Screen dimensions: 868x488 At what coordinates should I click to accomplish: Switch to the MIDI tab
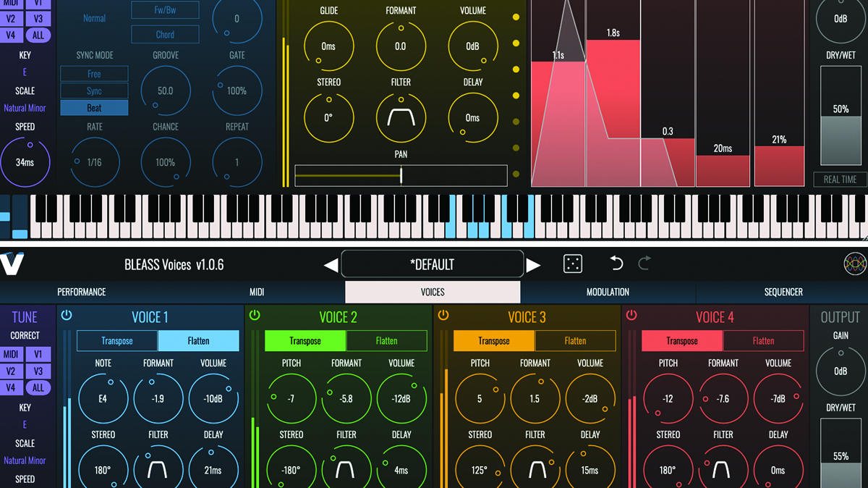point(257,292)
